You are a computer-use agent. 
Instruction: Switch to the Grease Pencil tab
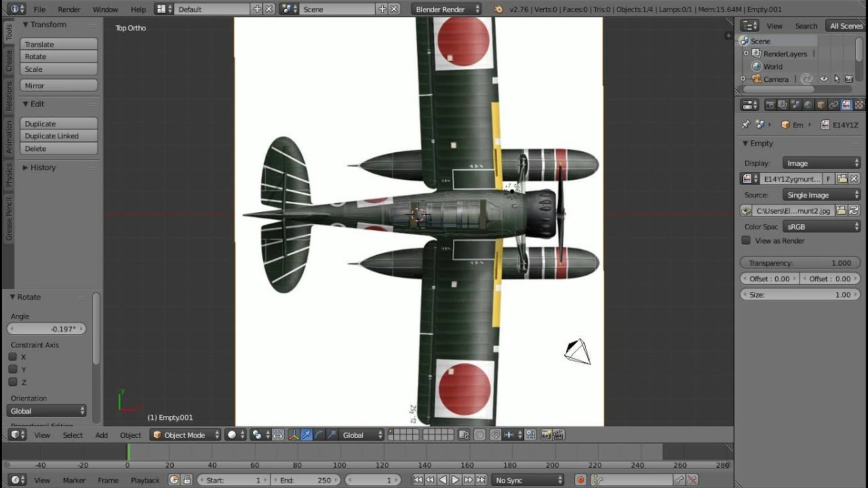click(9, 220)
